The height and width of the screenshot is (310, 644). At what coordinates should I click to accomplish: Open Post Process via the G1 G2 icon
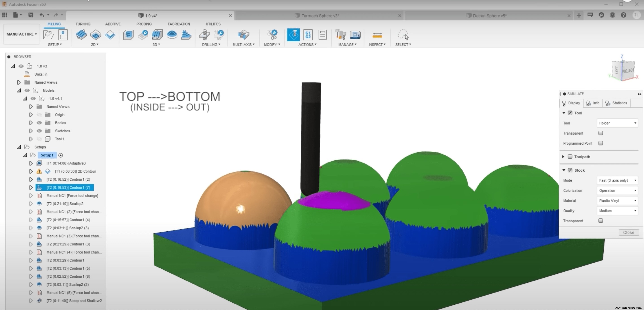(x=308, y=35)
